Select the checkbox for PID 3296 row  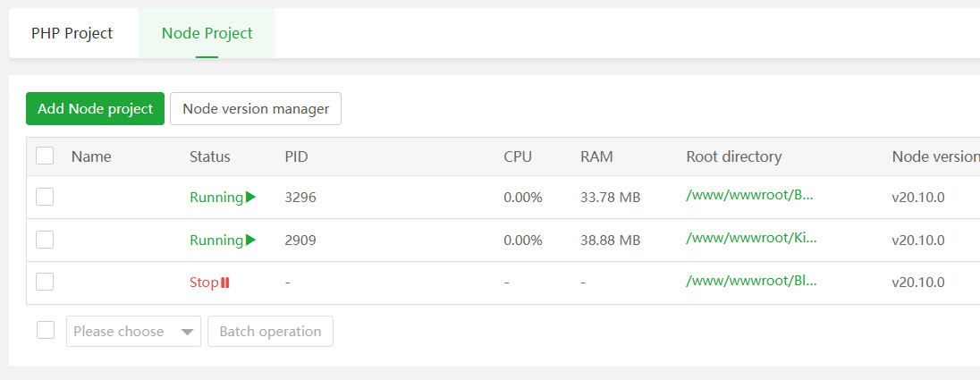(45, 197)
